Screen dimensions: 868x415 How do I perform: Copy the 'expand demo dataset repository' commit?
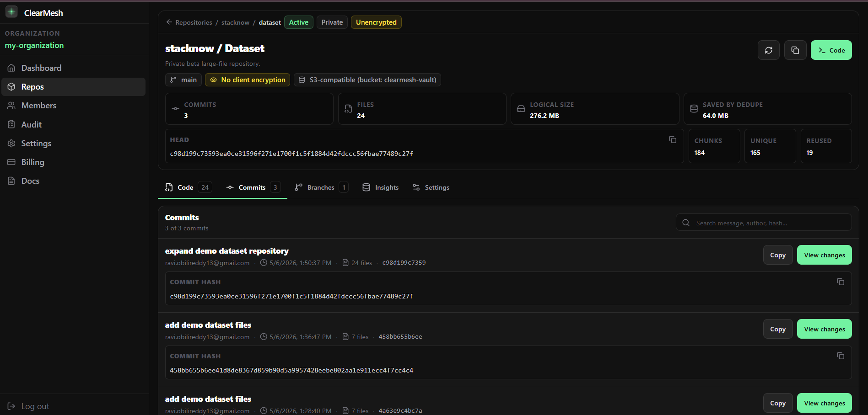coord(778,255)
